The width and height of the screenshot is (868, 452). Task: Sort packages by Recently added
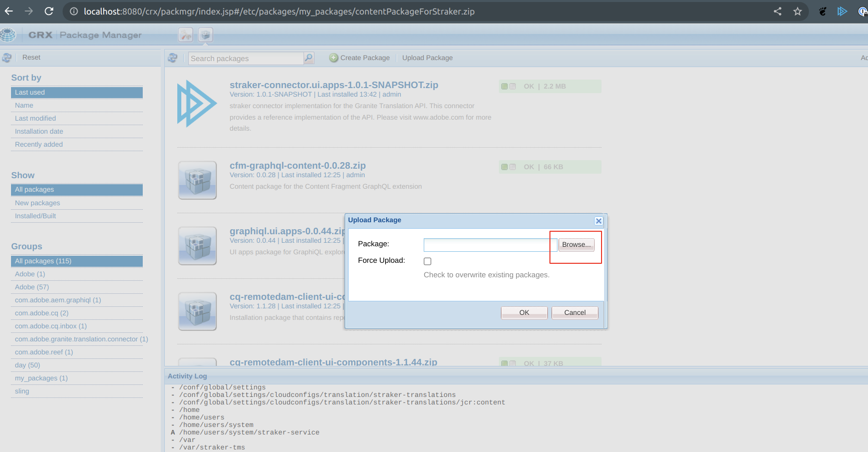pos(77,145)
